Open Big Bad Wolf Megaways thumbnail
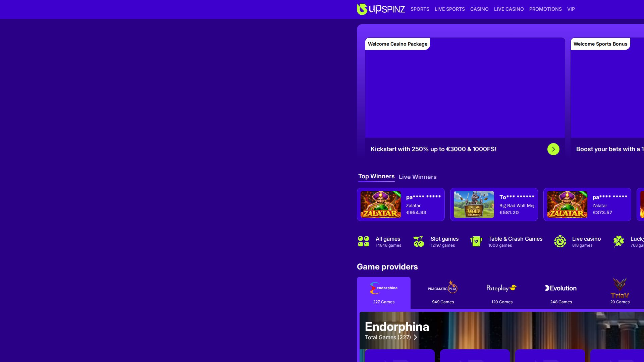644x362 pixels. click(x=474, y=204)
